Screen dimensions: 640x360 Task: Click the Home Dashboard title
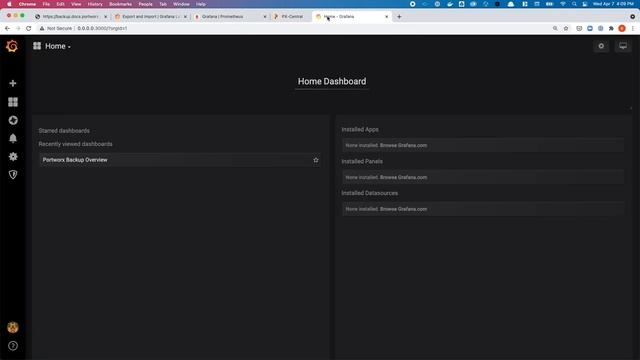point(332,81)
